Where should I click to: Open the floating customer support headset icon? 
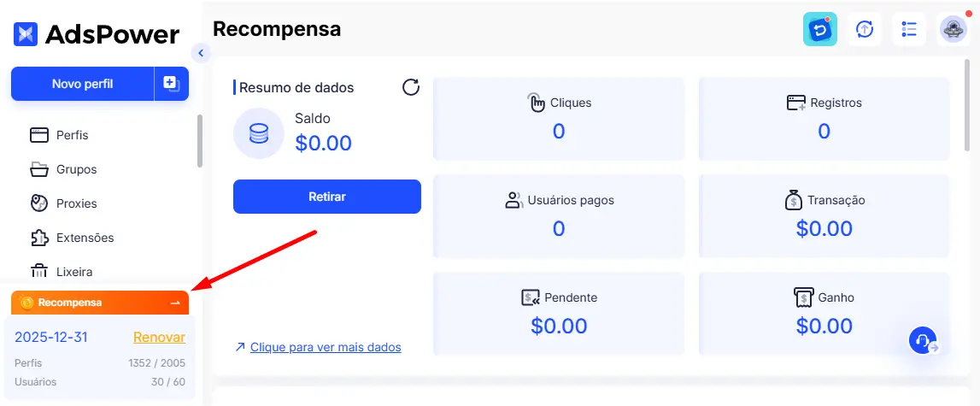pyautogui.click(x=923, y=340)
